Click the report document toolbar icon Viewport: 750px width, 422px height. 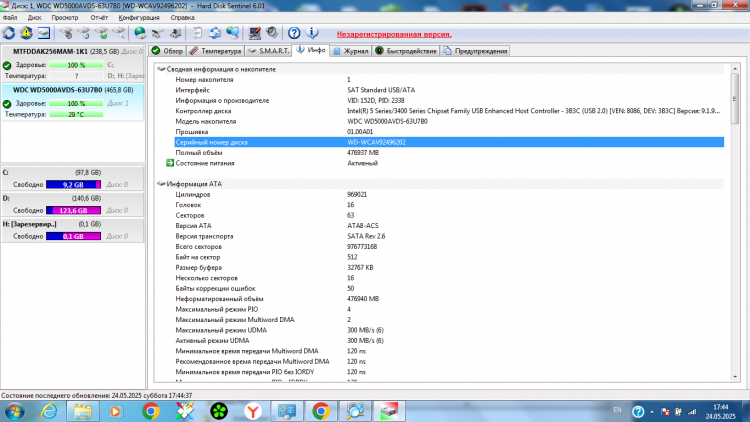198,33
